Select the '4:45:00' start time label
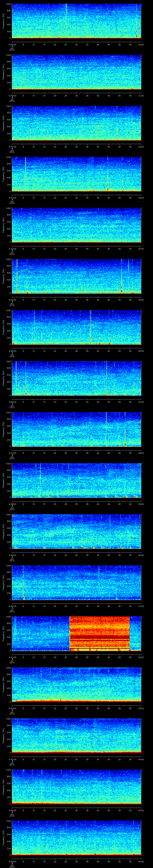This screenshot has width=153, height=868. [x=12, y=862]
